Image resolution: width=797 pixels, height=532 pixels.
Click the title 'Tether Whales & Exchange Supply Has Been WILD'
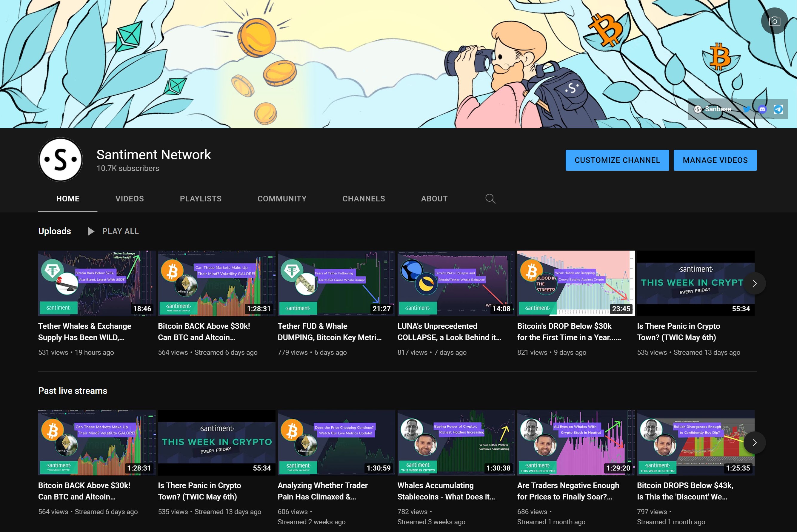[85, 332]
